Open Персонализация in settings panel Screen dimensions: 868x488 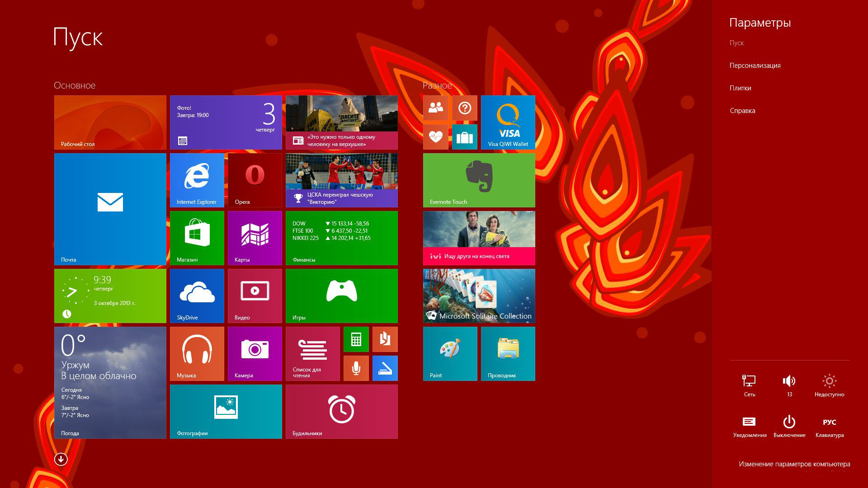click(755, 66)
